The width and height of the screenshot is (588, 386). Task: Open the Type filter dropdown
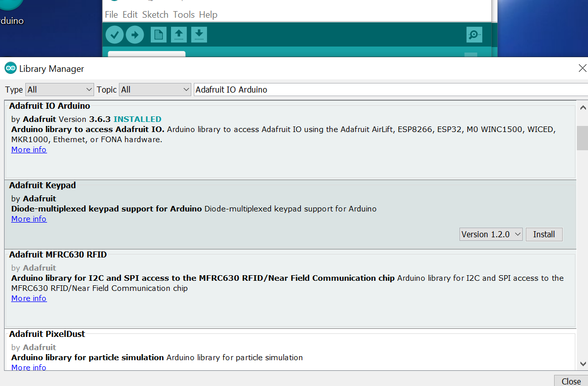click(59, 89)
